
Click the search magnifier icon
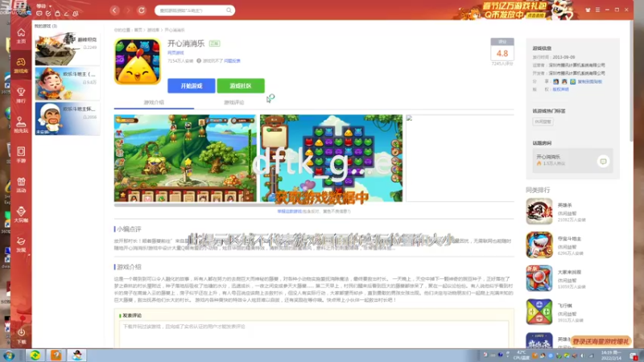pos(229,10)
